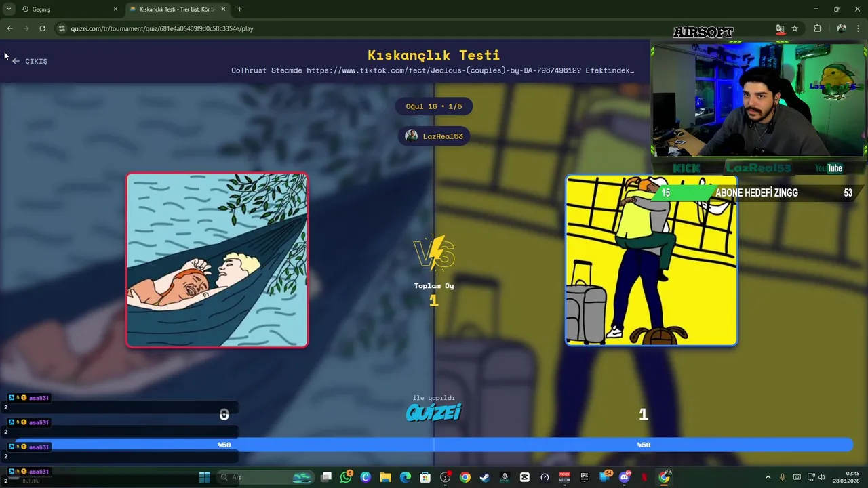Image resolution: width=868 pixels, height=488 pixels.
Task: Go back using browser back arrow
Action: [9, 28]
